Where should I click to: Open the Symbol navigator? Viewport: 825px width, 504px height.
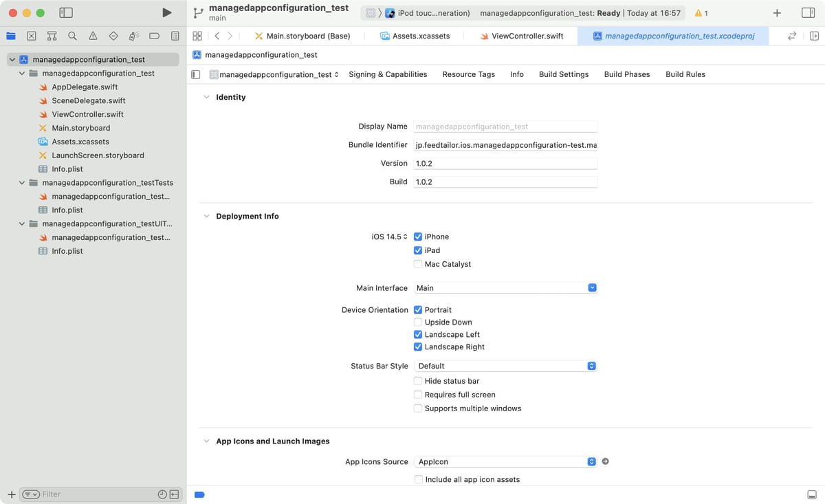point(52,36)
